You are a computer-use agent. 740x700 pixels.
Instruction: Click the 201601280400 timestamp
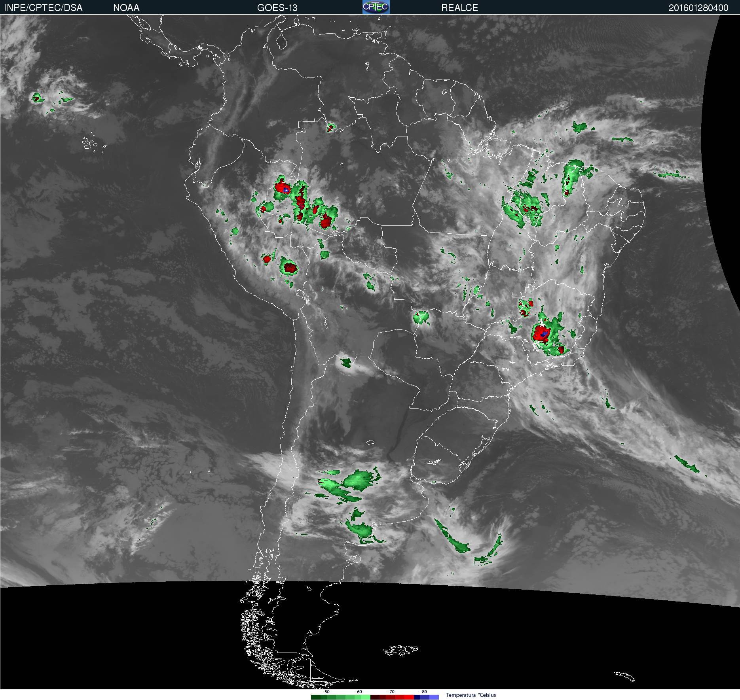[698, 8]
